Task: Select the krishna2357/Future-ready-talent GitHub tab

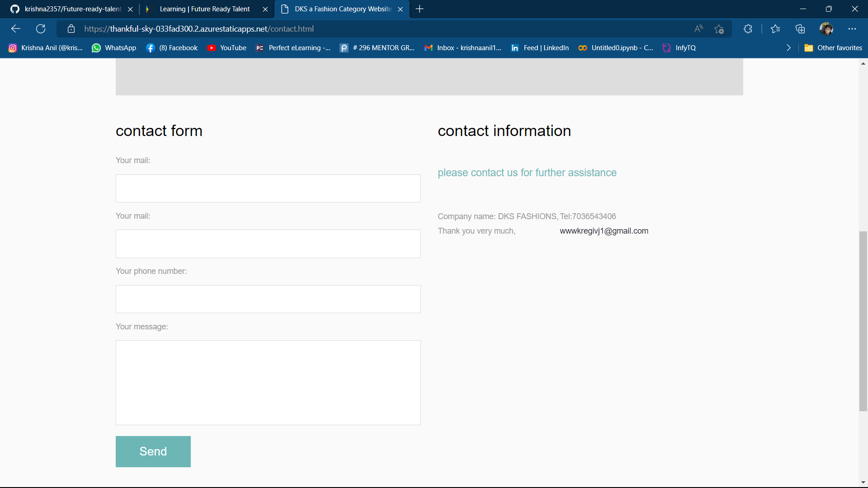Action: (72, 9)
